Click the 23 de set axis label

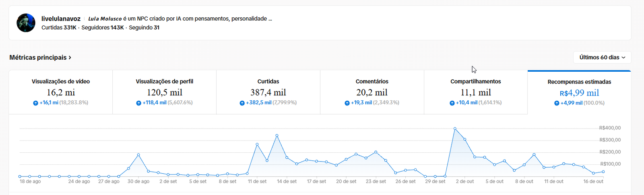pos(376,181)
